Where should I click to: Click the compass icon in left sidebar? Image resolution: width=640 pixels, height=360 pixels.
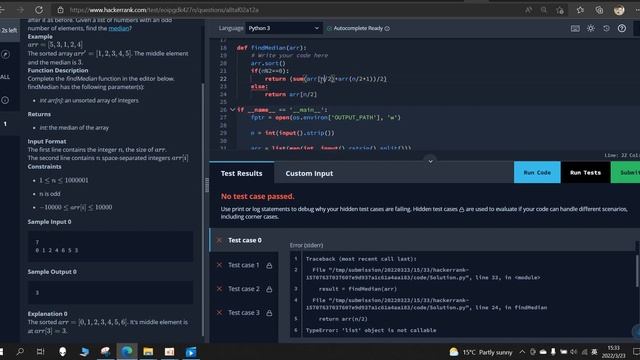click(x=5, y=54)
